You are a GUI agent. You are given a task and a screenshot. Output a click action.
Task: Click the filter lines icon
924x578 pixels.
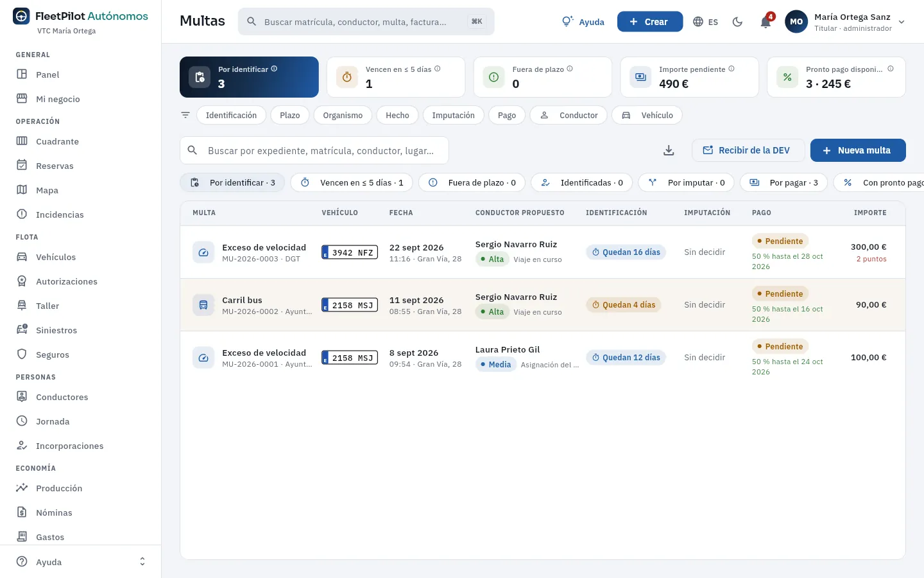pos(185,115)
